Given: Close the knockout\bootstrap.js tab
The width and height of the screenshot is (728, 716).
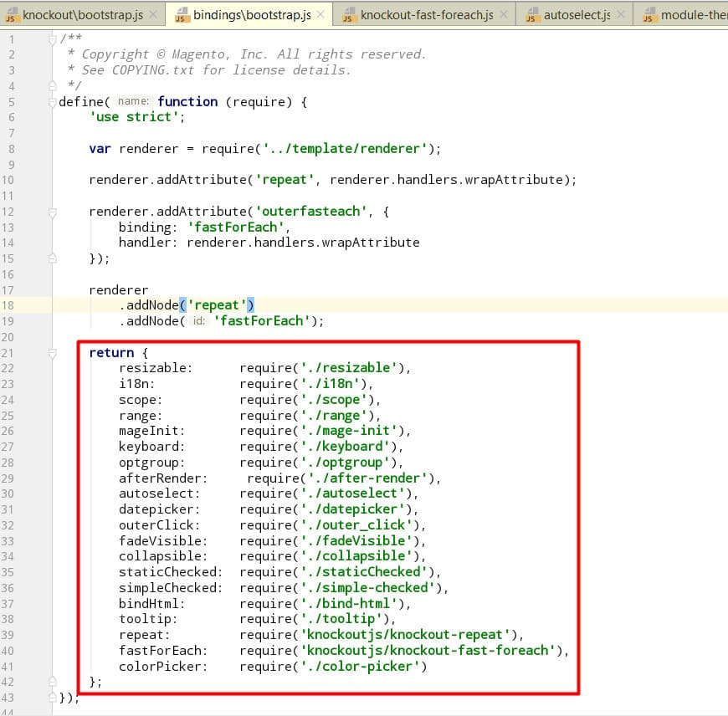Looking at the screenshot, I should coord(155,15).
